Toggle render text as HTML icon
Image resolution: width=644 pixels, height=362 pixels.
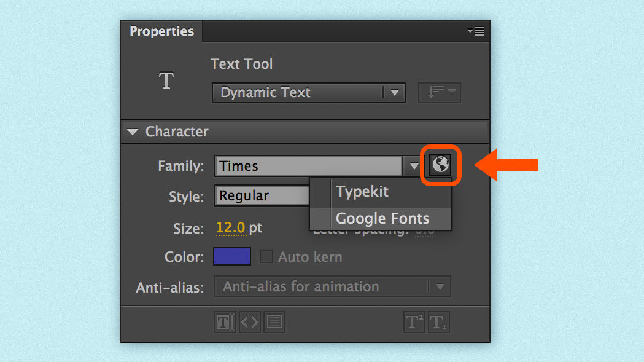click(x=249, y=322)
